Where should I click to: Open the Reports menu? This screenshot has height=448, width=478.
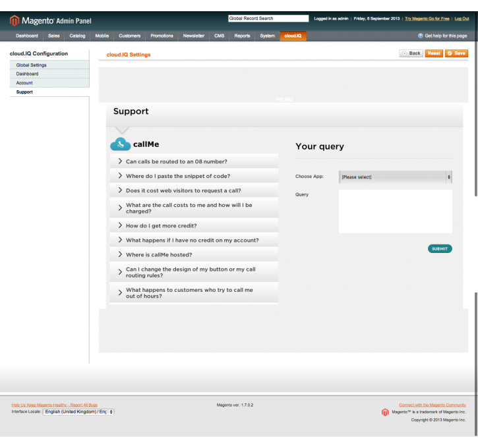pyautogui.click(x=242, y=36)
